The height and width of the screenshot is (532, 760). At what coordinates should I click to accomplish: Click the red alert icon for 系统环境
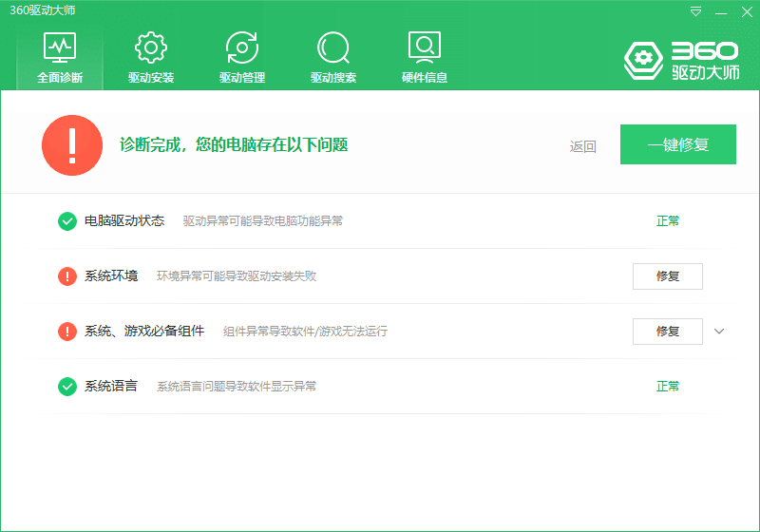pyautogui.click(x=67, y=276)
